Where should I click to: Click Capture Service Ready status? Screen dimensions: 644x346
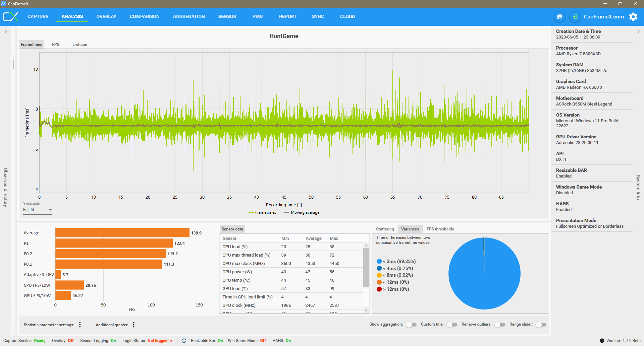(x=24, y=341)
